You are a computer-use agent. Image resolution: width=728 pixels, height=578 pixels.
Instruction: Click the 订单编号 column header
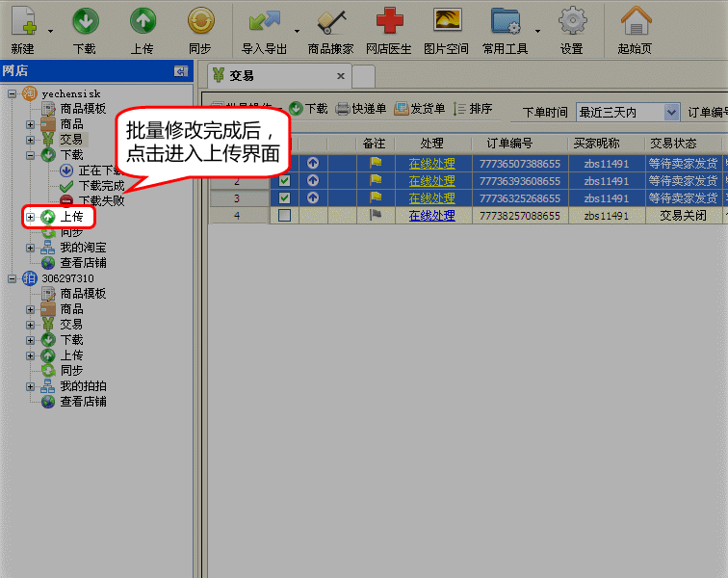[x=519, y=144]
